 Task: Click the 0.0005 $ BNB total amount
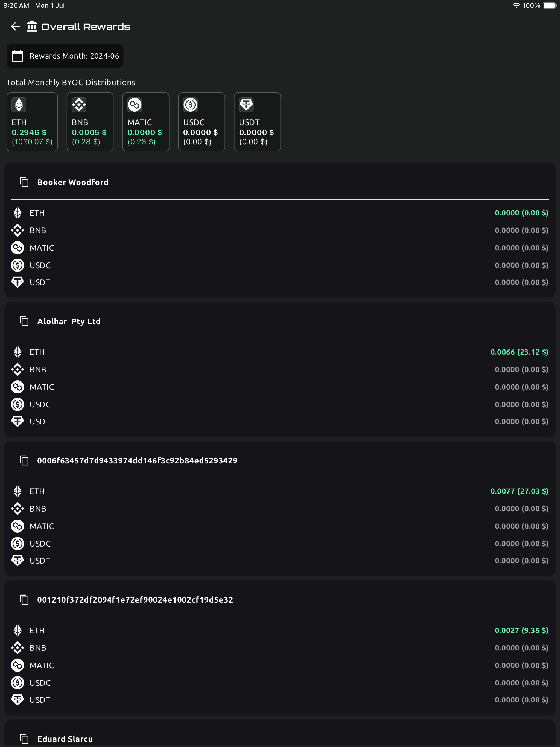coord(89,132)
